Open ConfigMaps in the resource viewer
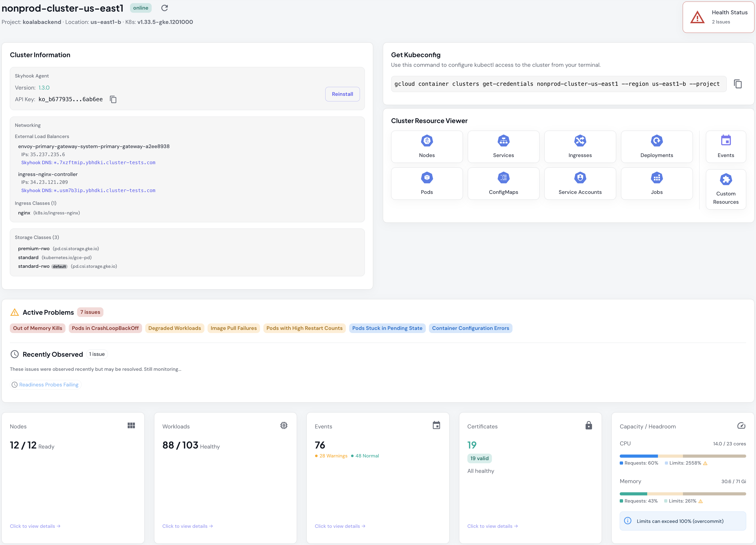Image resolution: width=756 pixels, height=545 pixels. [503, 183]
